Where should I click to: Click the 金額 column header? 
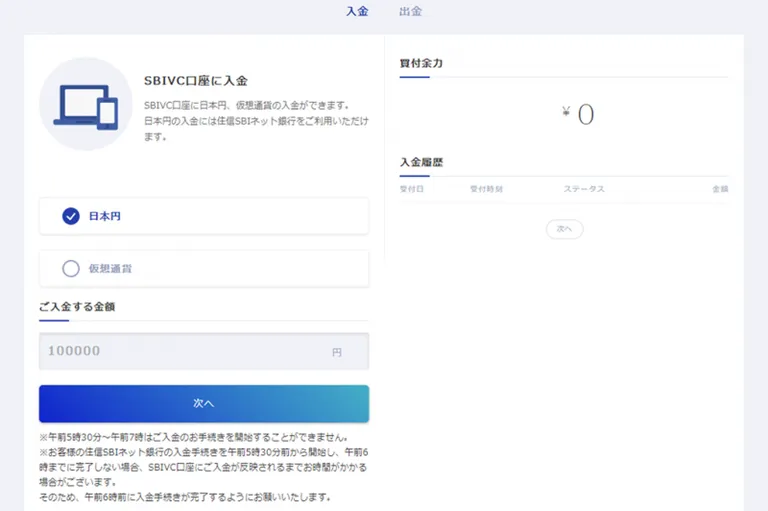tap(720, 189)
